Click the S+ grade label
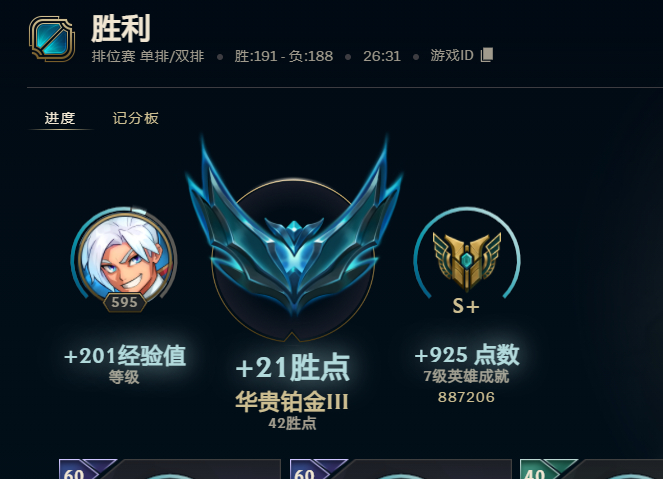This screenshot has height=479, width=663. (466, 306)
